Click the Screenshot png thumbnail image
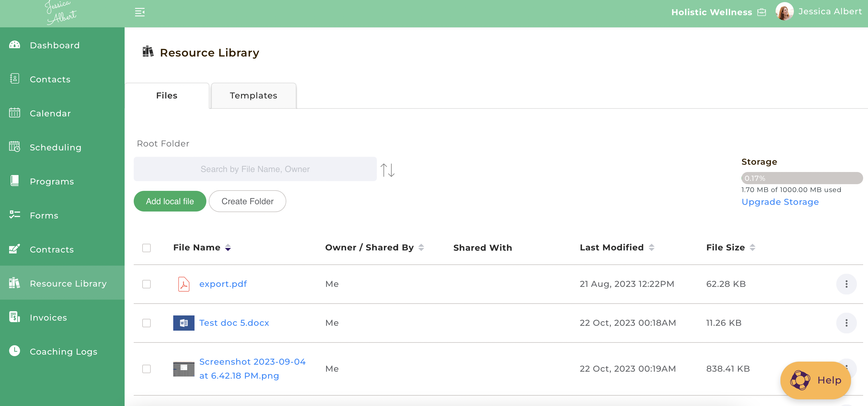This screenshot has height=406, width=868. tap(184, 369)
